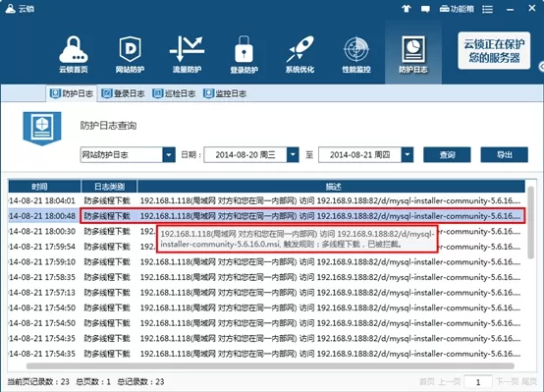This screenshot has width=544, height=392.
Task: Open the 性能监控 radar icon
Action: coord(356,54)
